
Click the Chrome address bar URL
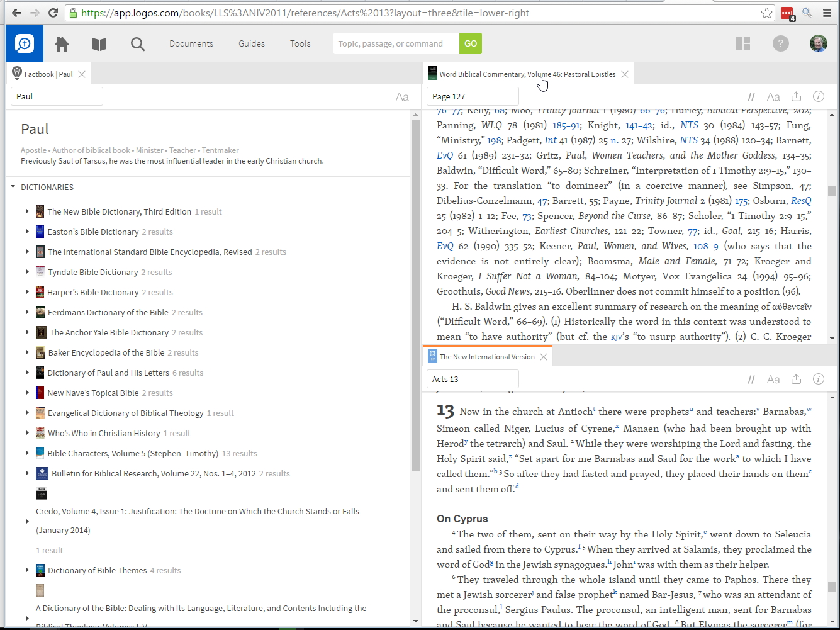(x=305, y=13)
